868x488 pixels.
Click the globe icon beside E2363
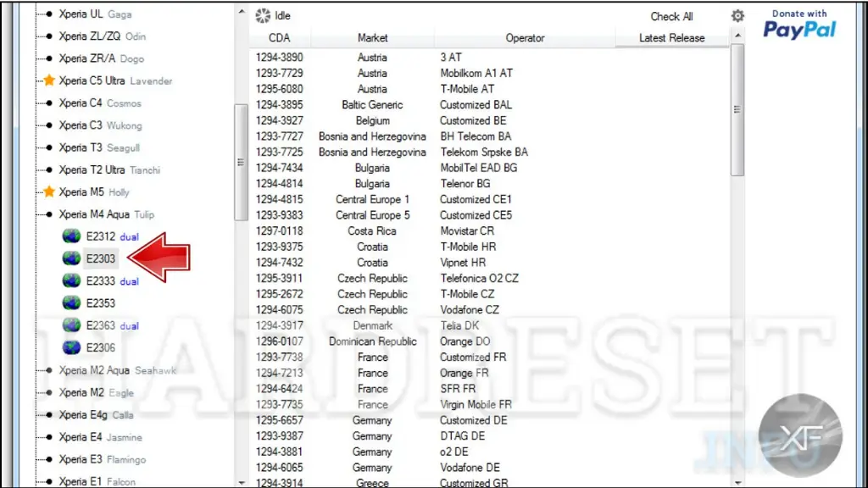click(71, 324)
